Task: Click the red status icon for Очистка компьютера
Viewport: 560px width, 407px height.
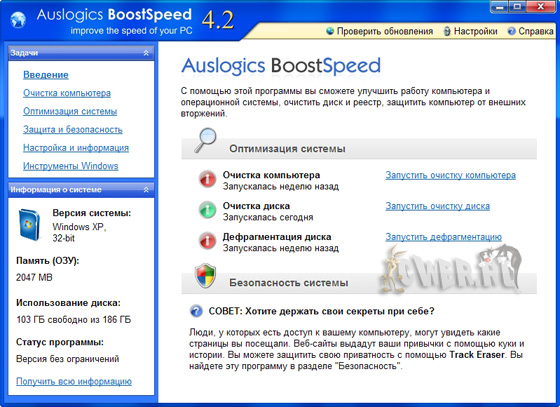Action: click(208, 179)
